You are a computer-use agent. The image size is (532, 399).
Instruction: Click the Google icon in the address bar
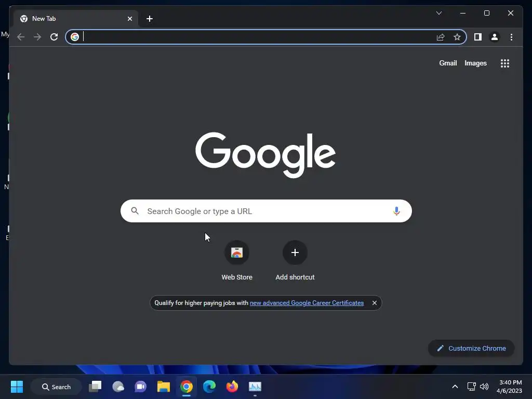(x=75, y=37)
